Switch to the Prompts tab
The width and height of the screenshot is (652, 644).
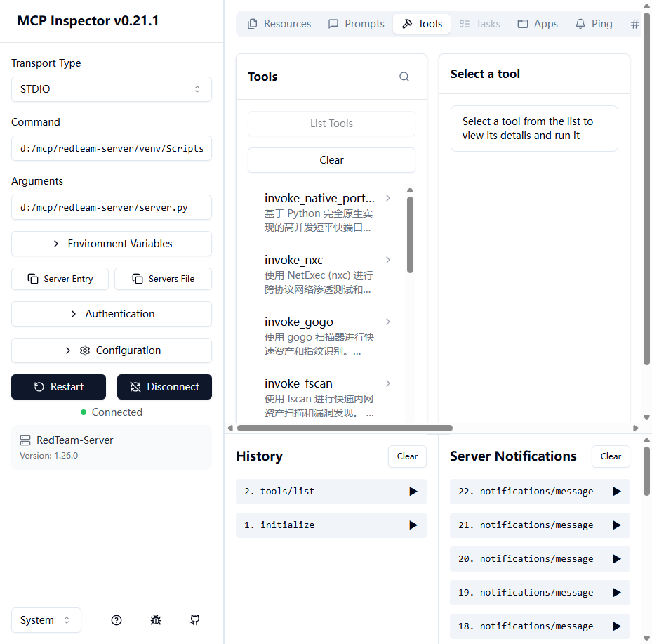[x=356, y=23]
